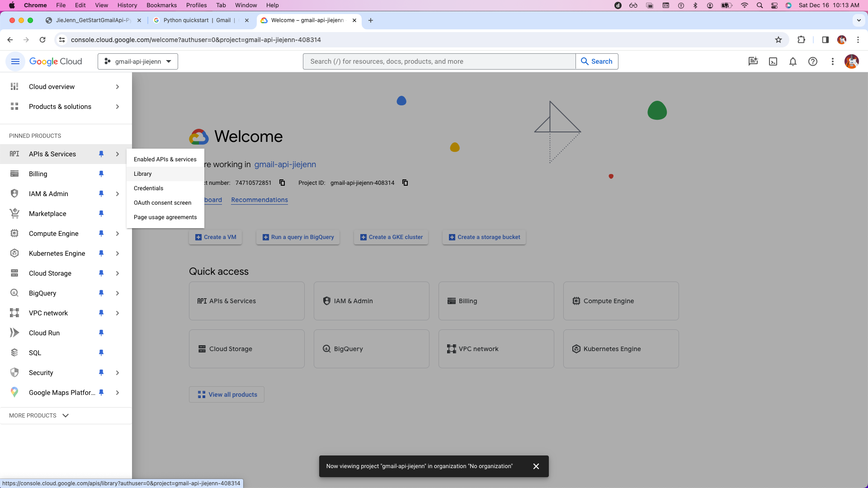Screen dimensions: 868x488
Task: Click Create a storage bucket
Action: click(x=484, y=237)
